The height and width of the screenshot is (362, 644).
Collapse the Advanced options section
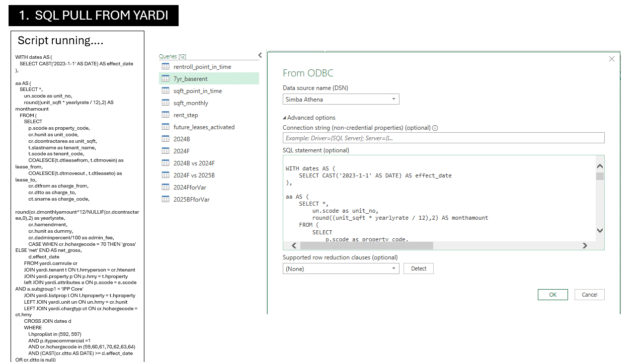285,118
